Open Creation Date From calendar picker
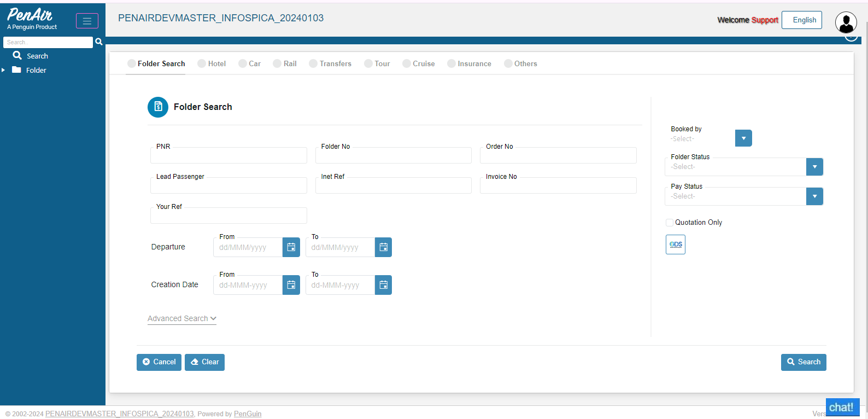 291,285
